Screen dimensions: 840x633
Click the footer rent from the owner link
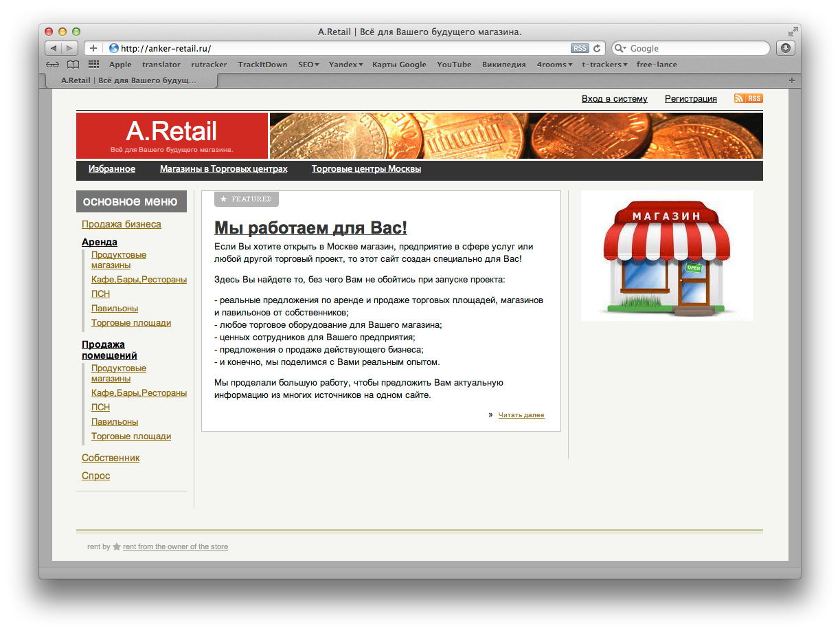click(175, 547)
